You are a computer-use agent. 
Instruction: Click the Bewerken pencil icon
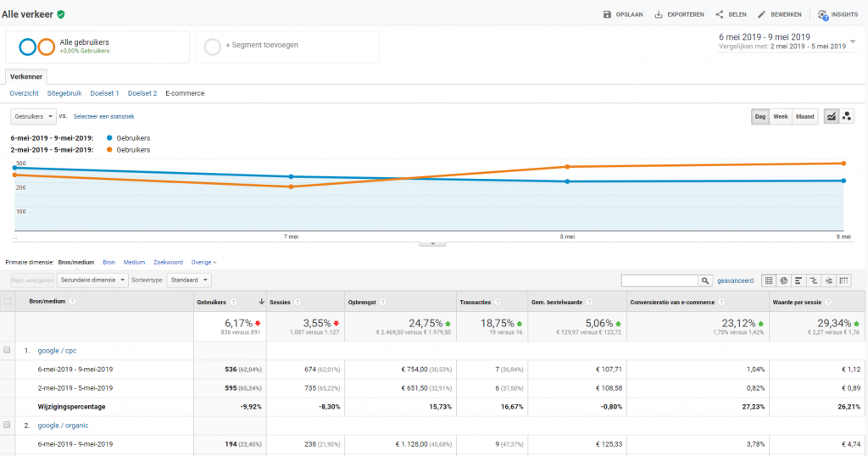[x=762, y=14]
